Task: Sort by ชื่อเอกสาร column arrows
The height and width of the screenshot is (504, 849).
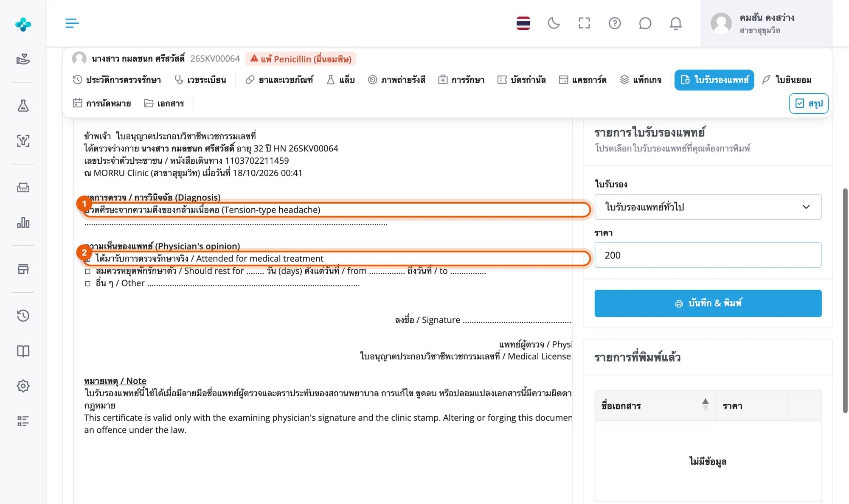Action: coord(705,405)
